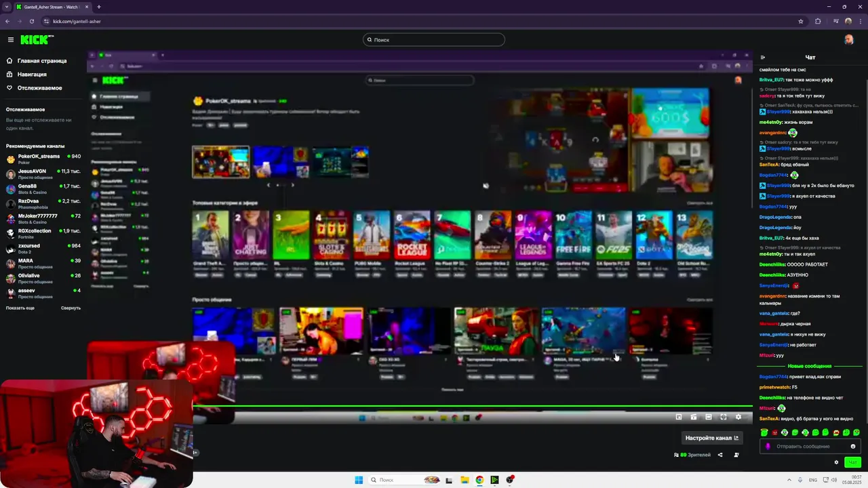Open RazDvaa recommended channel
This screenshot has width=868, height=488.
coord(43,203)
